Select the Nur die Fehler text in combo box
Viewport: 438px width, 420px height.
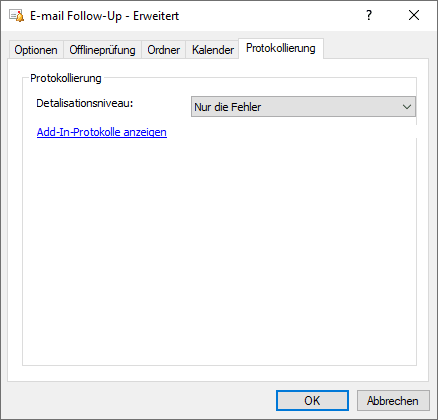[228, 107]
